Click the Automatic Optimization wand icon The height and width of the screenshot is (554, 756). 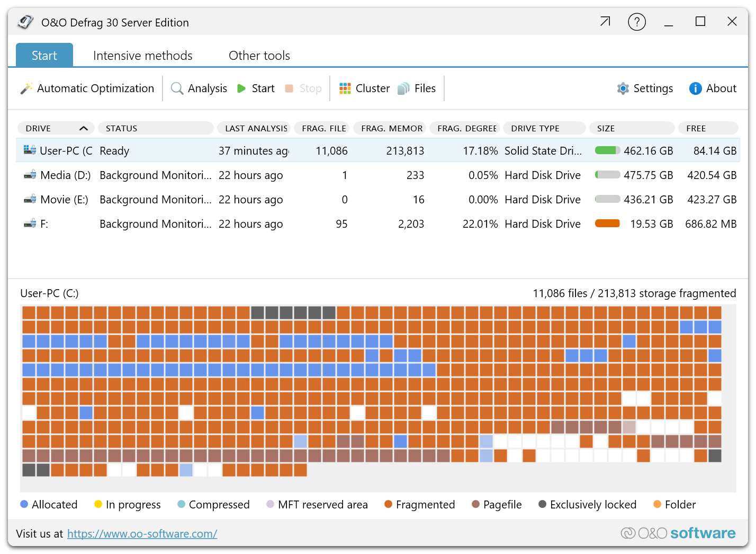26,88
